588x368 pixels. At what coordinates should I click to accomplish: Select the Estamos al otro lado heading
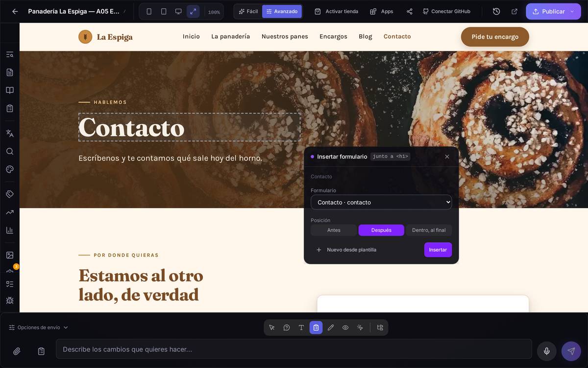click(x=141, y=285)
